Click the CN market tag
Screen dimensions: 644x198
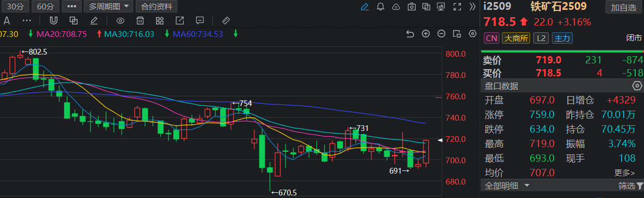[491, 38]
